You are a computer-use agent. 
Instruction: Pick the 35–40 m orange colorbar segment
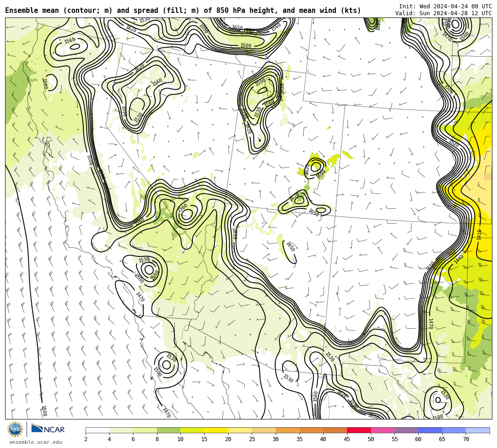point(311,430)
